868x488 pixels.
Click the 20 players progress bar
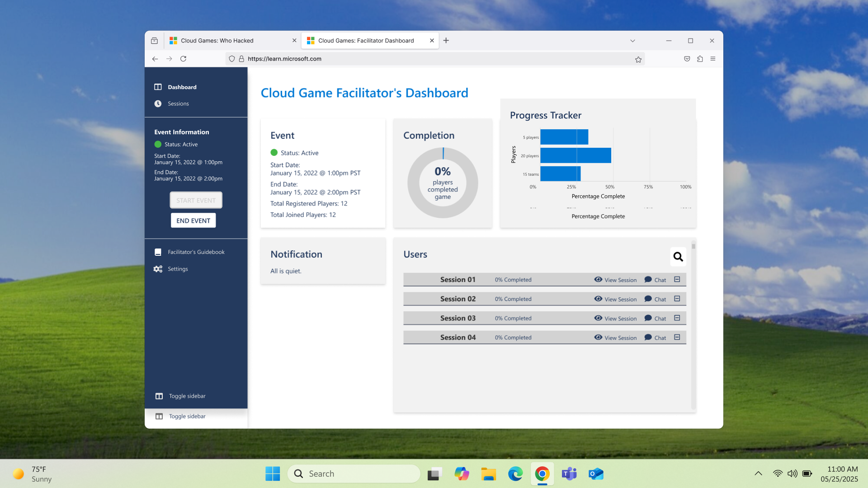(576, 155)
